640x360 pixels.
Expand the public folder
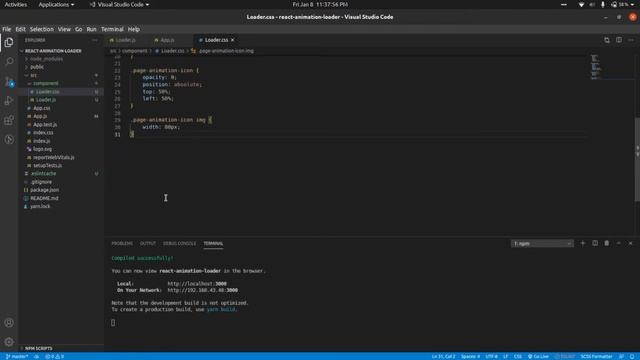click(37, 67)
